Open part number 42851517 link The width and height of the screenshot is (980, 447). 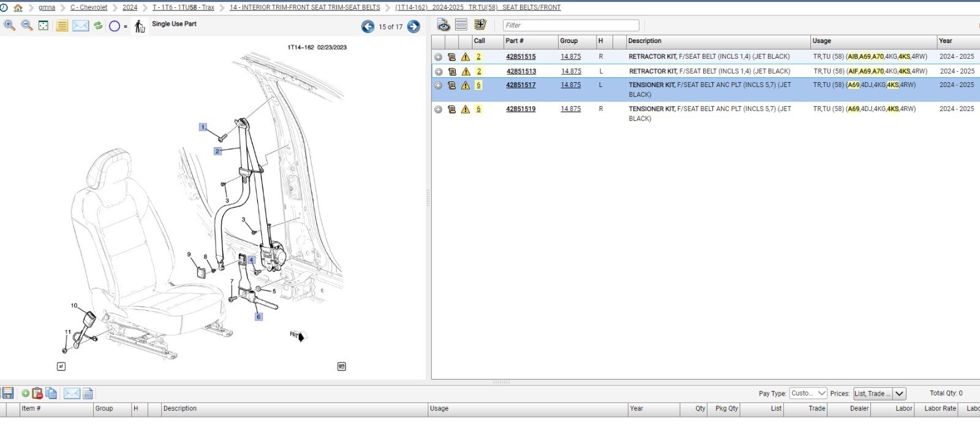click(x=521, y=85)
